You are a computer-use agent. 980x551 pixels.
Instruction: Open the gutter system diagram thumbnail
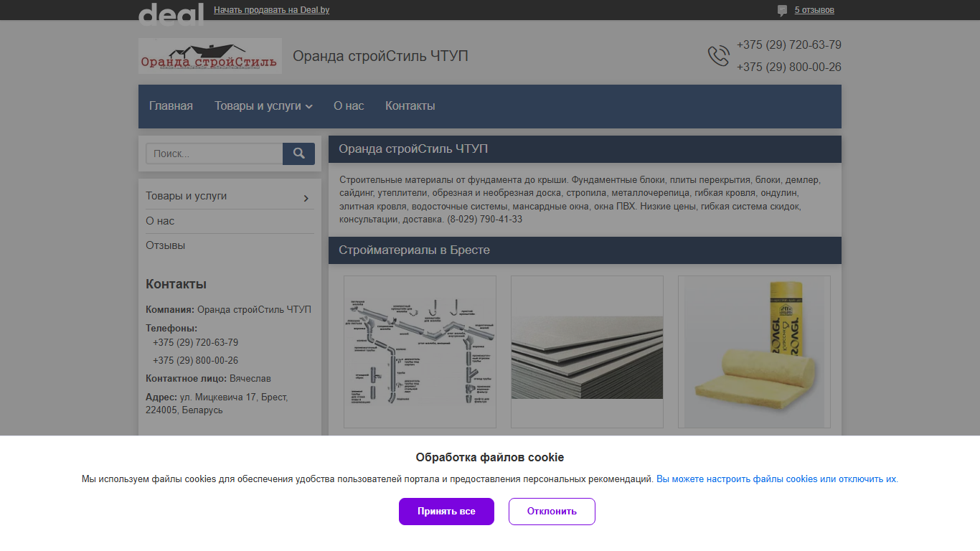(420, 352)
